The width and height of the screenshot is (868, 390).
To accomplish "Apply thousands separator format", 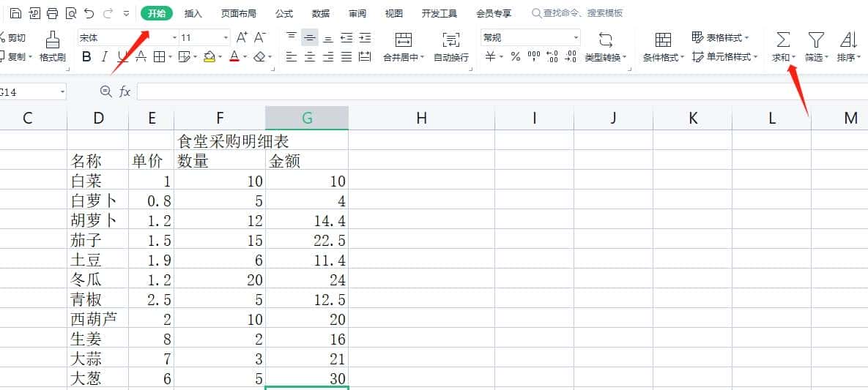I will click(534, 56).
